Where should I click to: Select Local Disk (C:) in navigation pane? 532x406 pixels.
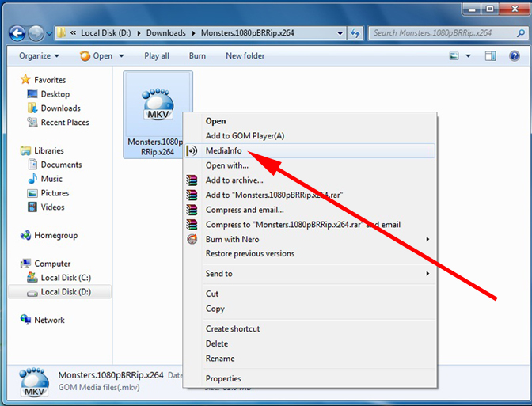pyautogui.click(x=65, y=278)
